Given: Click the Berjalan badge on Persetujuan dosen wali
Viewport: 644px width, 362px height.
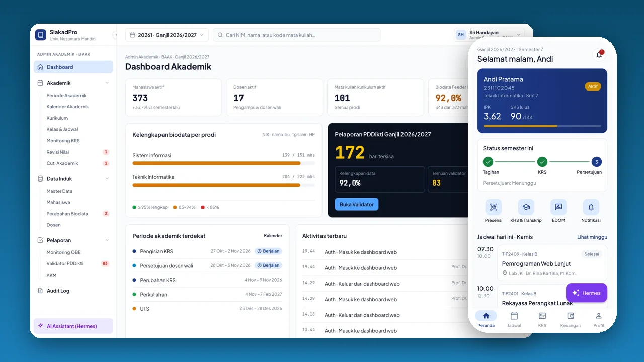Looking at the screenshot, I should (x=268, y=265).
